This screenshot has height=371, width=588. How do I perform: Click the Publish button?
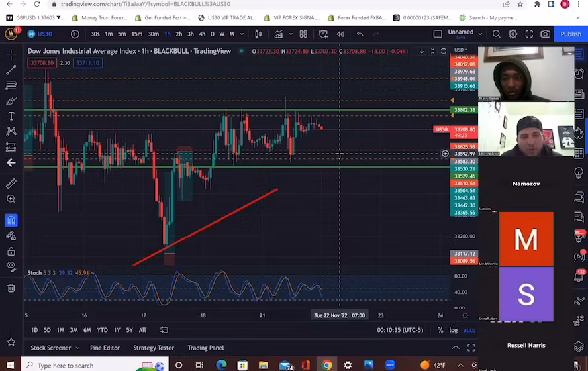[x=570, y=34]
